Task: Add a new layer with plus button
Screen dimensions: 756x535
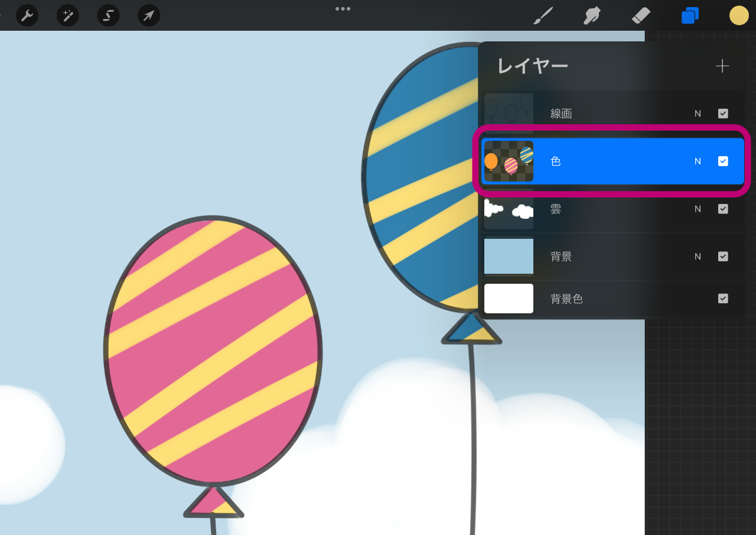Action: pos(722,66)
